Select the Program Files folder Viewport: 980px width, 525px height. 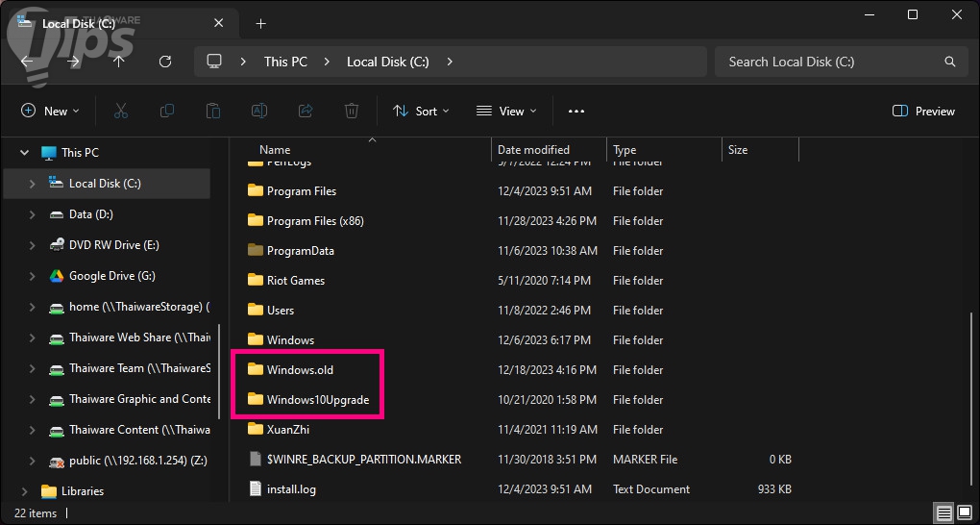click(302, 190)
